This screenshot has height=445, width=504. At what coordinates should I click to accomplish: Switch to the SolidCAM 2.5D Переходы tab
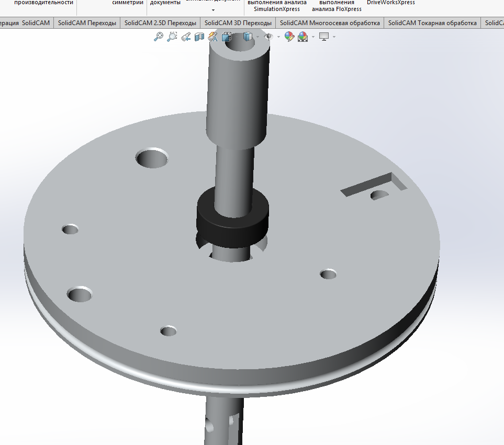160,23
